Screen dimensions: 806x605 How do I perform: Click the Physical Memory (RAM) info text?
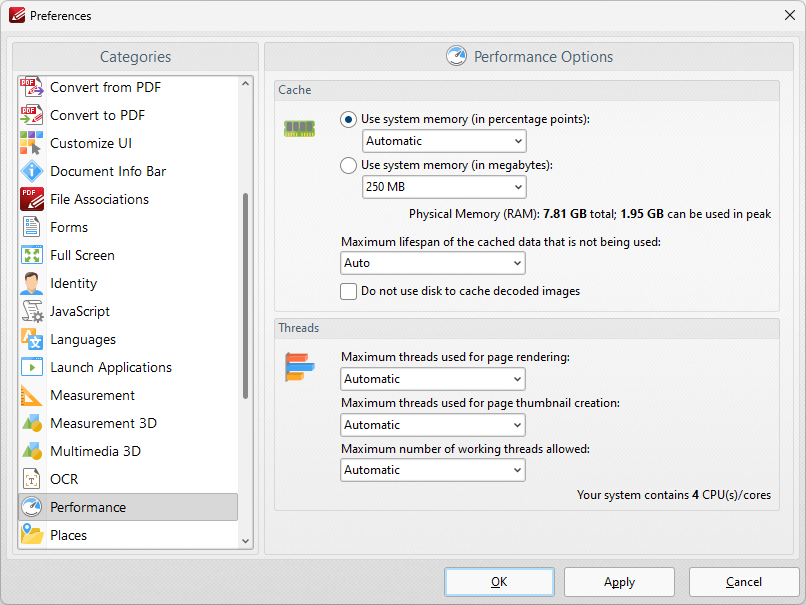(590, 214)
